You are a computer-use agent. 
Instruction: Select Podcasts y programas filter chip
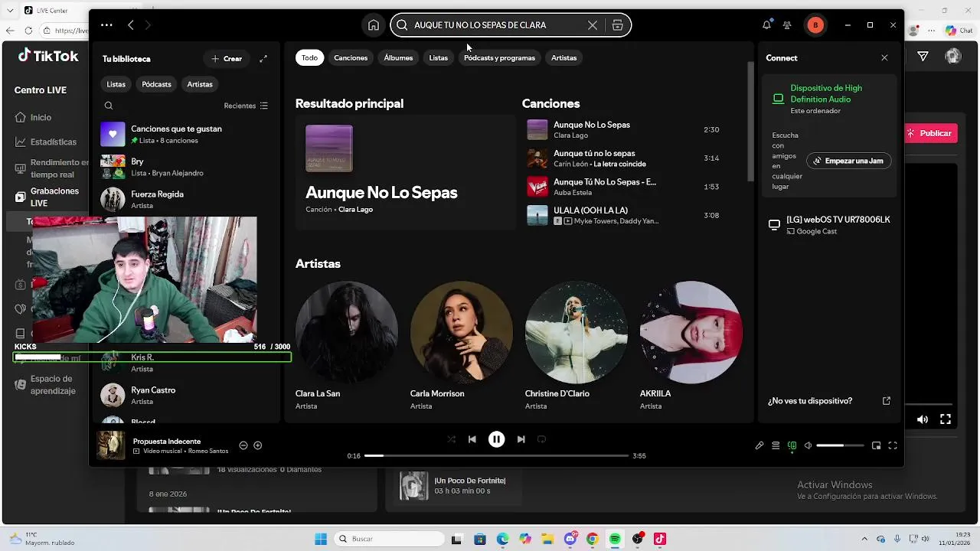499,58
